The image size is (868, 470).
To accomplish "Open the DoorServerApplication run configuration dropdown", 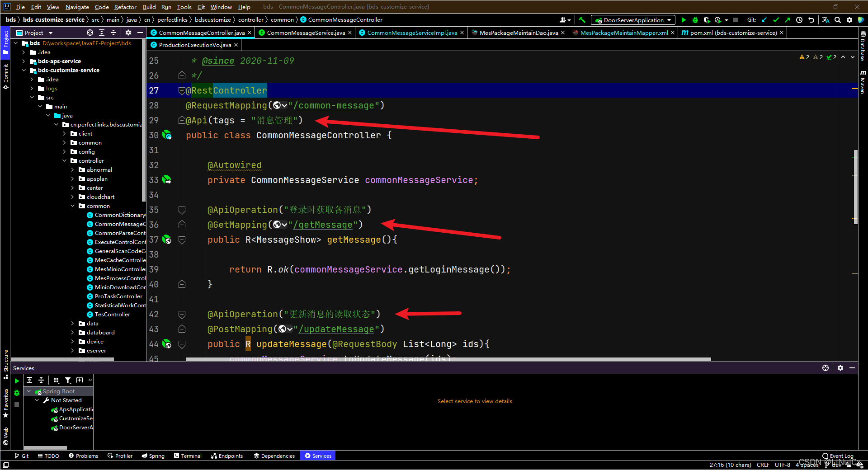I will click(x=633, y=20).
